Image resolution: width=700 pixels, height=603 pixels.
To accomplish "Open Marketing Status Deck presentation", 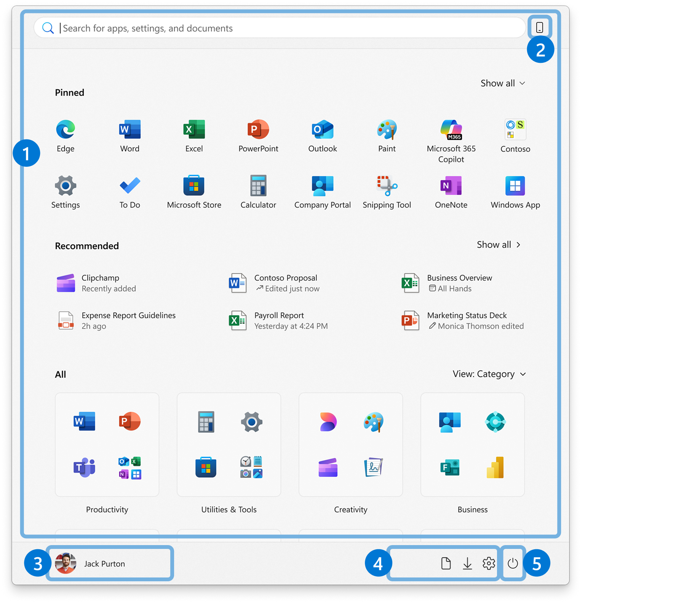I will (463, 321).
